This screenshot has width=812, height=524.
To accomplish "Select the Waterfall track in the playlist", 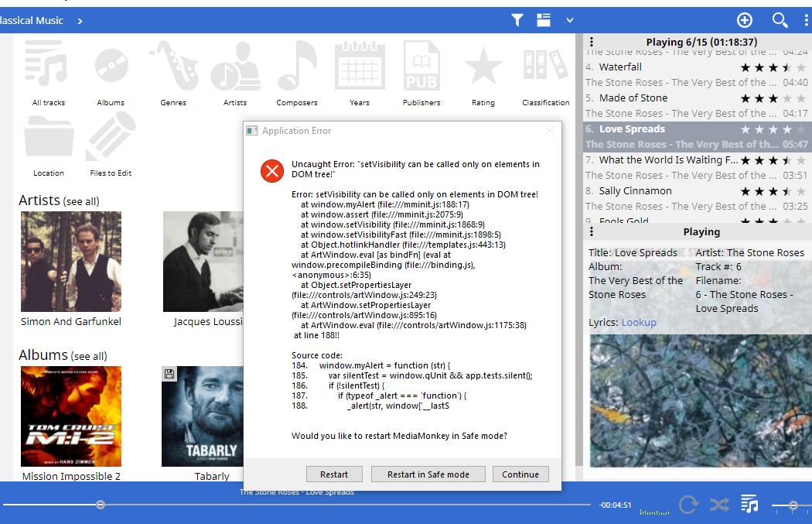I will (620, 67).
